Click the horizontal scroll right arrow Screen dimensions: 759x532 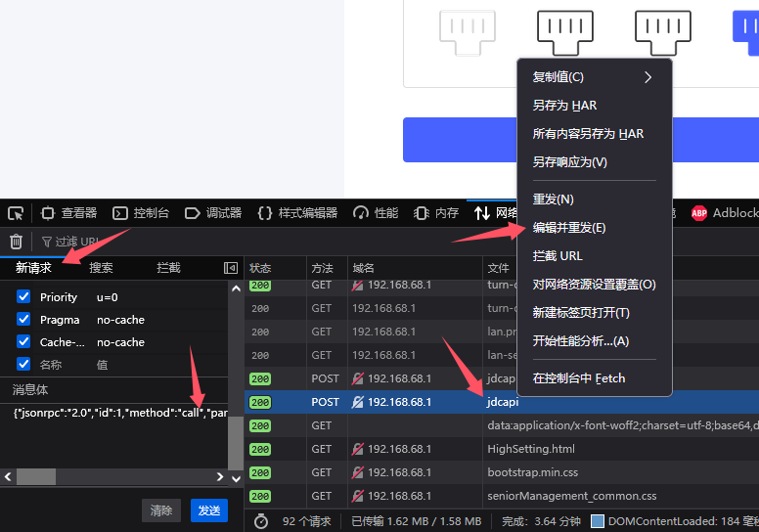pos(220,477)
